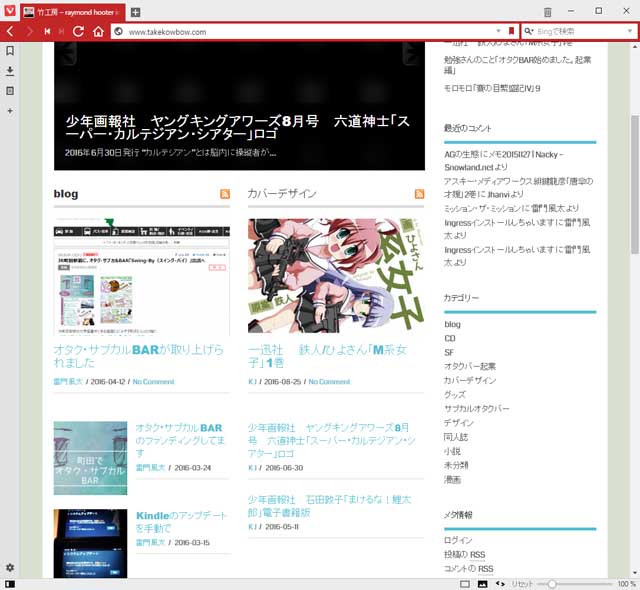Open the カバーデザイン section RSS feed icon
The image size is (640, 590).
tap(419, 194)
